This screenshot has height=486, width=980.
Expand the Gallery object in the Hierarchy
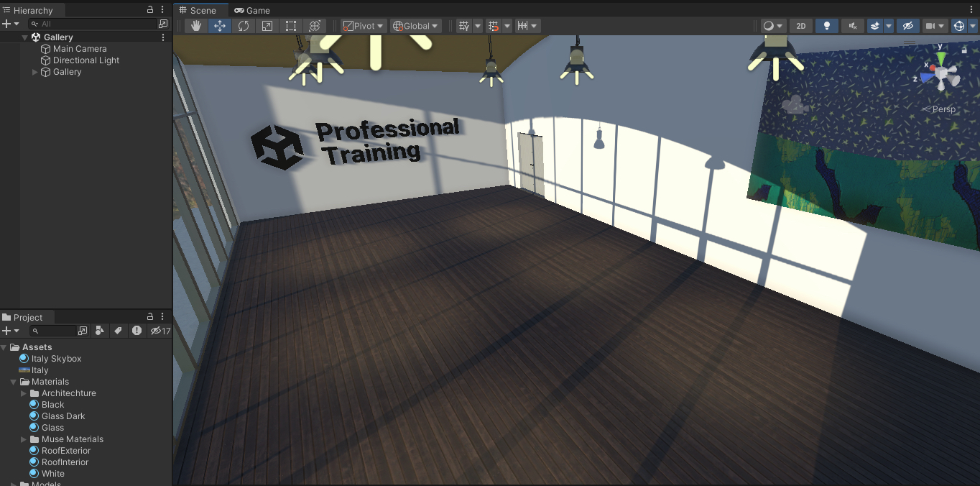[x=34, y=72]
